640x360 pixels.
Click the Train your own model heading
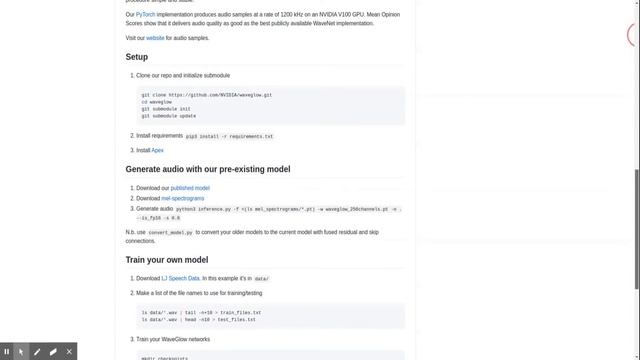click(x=167, y=260)
